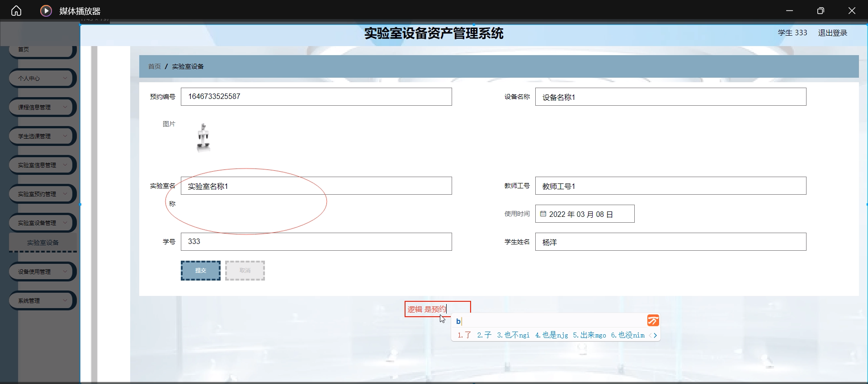The image size is (868, 384).
Task: Expand 课程信息管理 sidebar menu
Action: click(42, 107)
